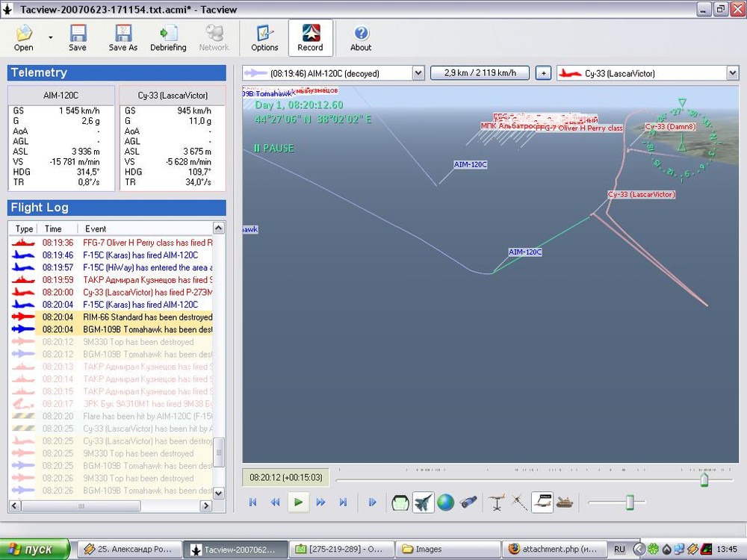Image resolution: width=747 pixels, height=560 pixels.
Task: Select the globe view icon
Action: 446,503
